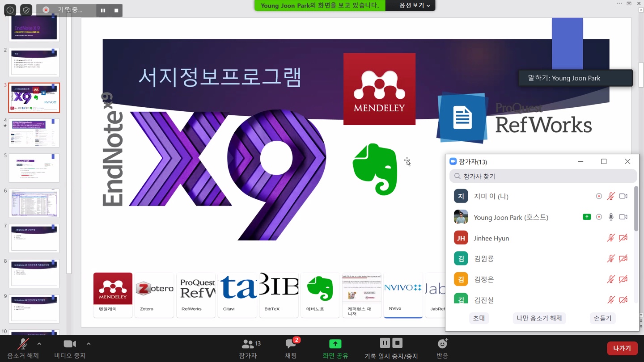Click the 참가자 찾기 search field
Viewport: 644px width, 362px height.
pos(543,176)
